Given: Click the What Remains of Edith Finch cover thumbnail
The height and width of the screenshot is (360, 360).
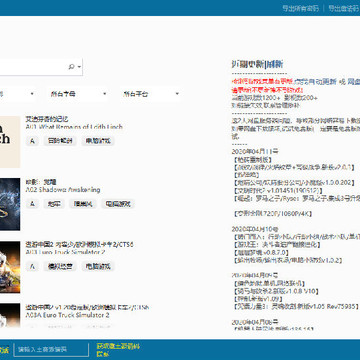Looking at the screenshot, I should (10, 142).
